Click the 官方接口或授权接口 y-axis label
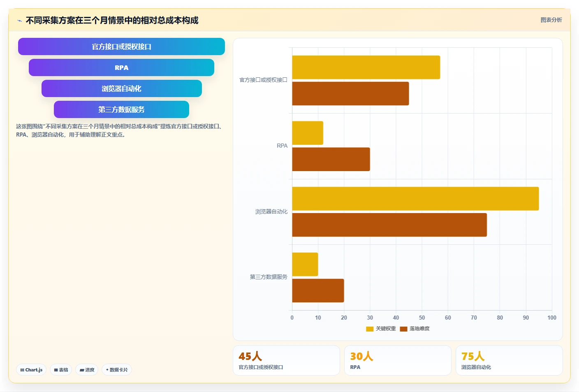 (263, 80)
